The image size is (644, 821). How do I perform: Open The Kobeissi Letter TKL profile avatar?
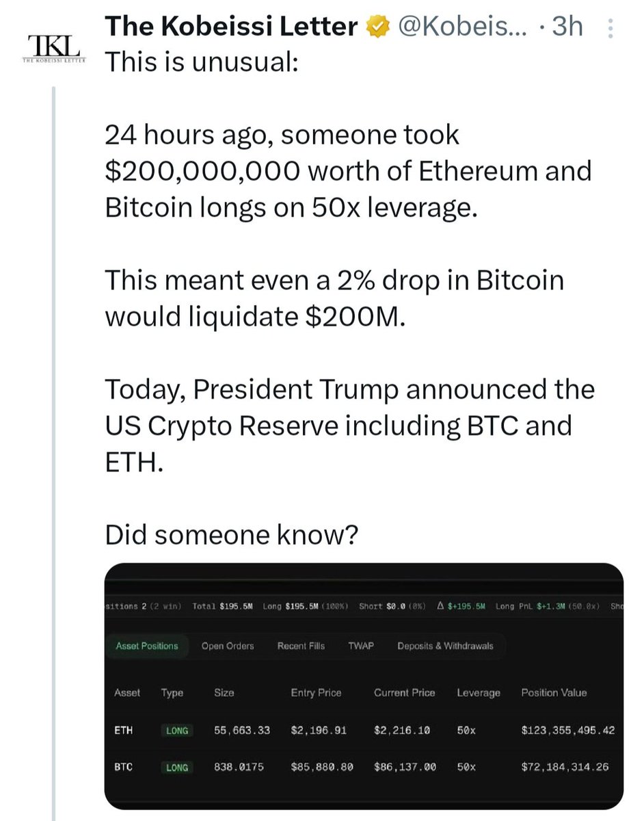53,47
